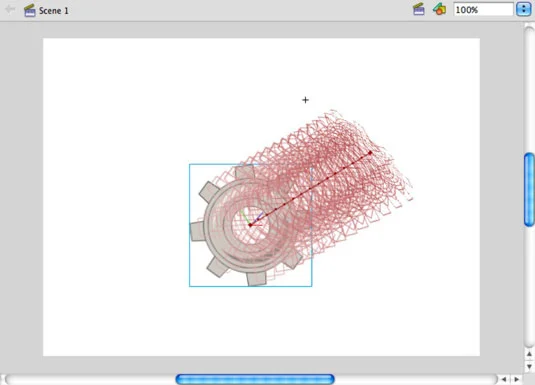Click the 100% zoom input field
Screen dimensions: 535x385
tap(483, 10)
